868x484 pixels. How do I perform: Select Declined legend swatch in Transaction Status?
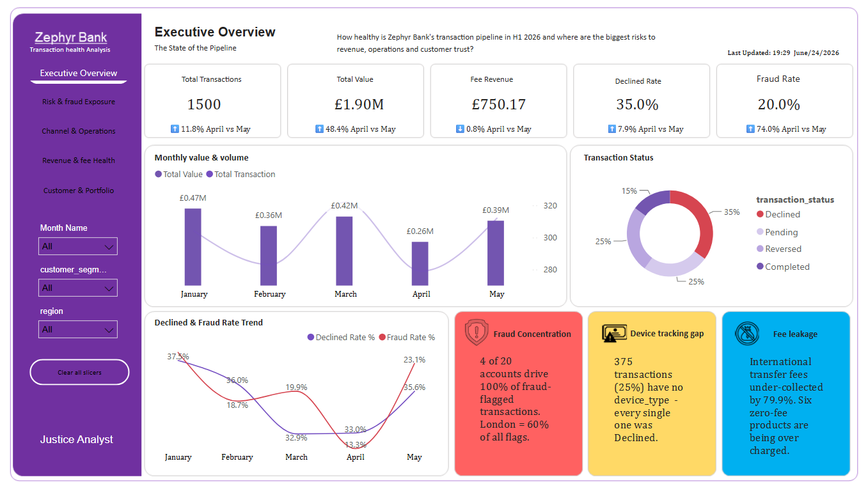pos(760,214)
